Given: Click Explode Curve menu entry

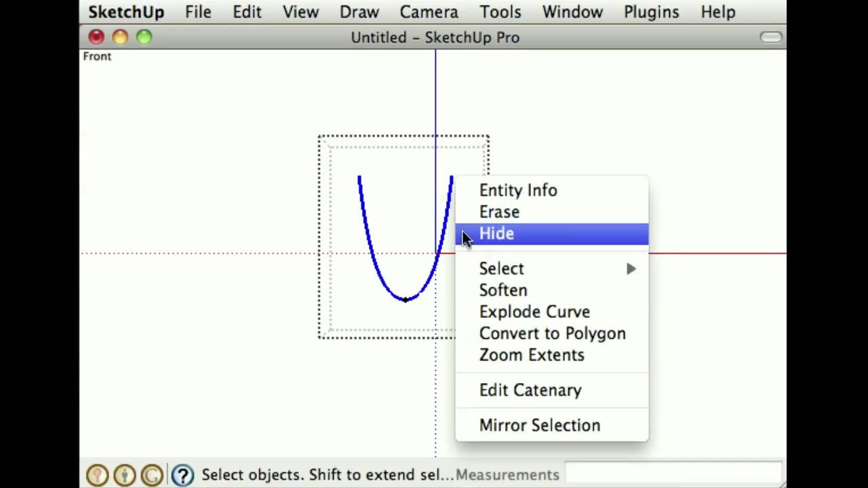Looking at the screenshot, I should (534, 312).
